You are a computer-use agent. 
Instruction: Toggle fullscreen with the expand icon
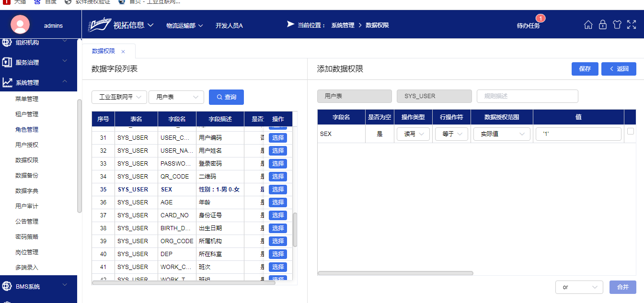tap(632, 25)
